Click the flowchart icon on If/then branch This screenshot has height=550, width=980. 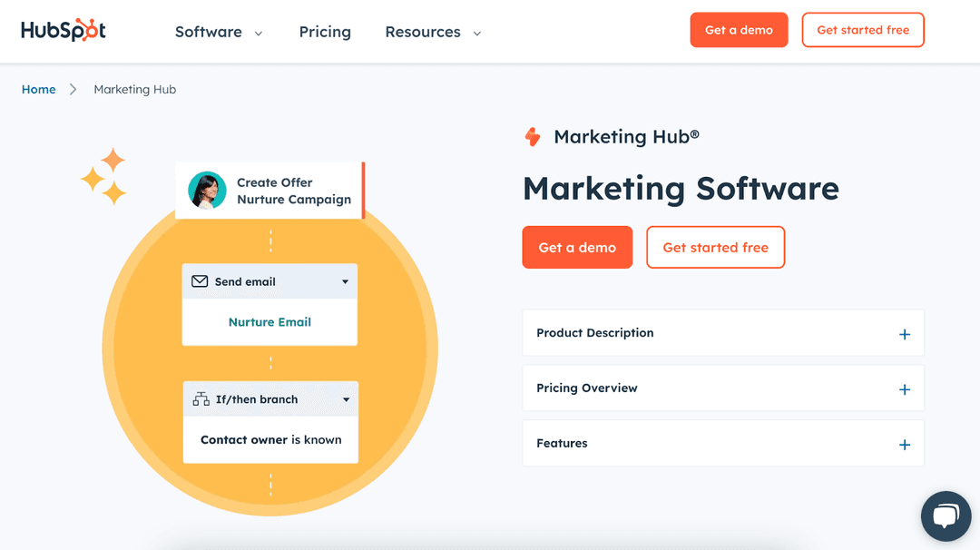point(200,398)
